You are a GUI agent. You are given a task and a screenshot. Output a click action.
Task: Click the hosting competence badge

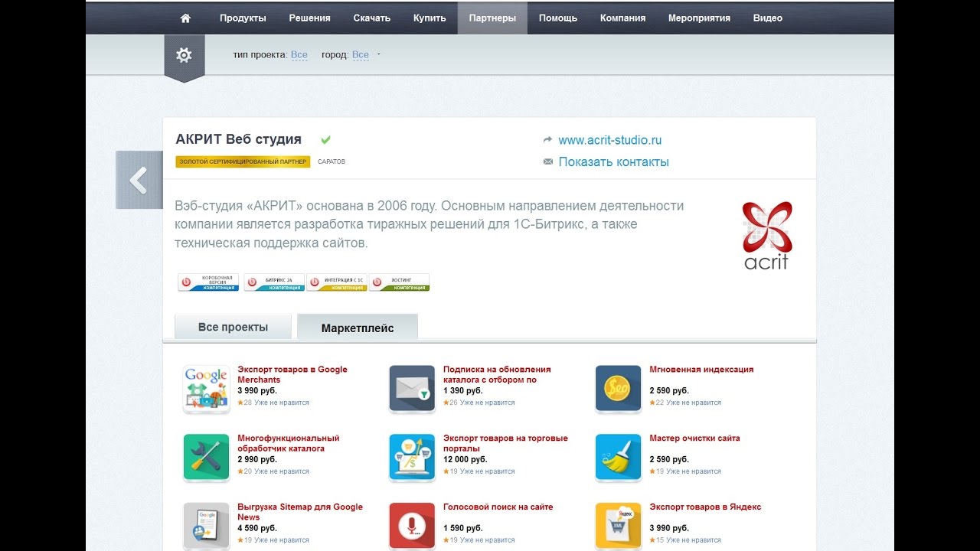tap(399, 282)
